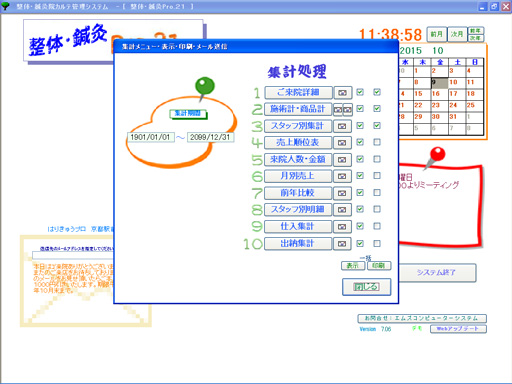This screenshot has width=512, height=384.
Task: Click the envelope icon beside 仕入集計
Action: 342,227
